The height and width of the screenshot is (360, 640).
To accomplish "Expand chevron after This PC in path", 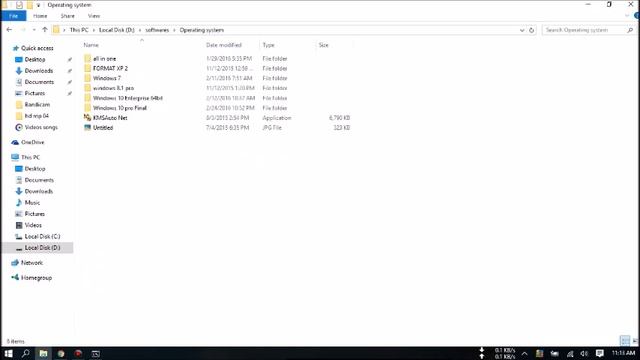I will pyautogui.click(x=93, y=30).
